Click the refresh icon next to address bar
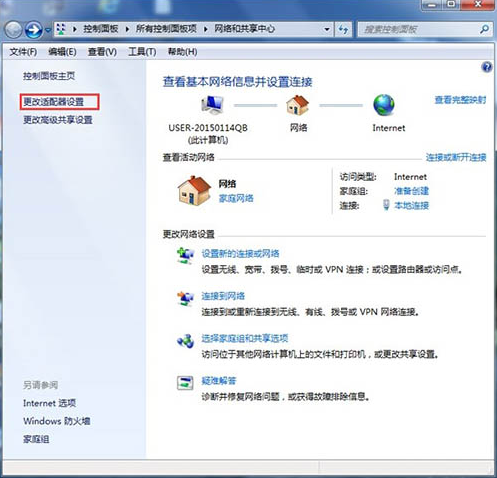This screenshot has width=497, height=478. 343,29
